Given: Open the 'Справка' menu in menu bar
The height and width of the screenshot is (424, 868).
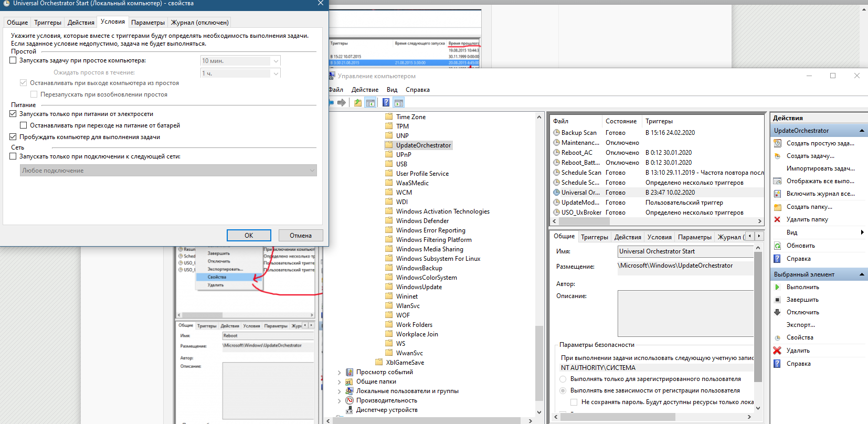Looking at the screenshot, I should pos(417,90).
